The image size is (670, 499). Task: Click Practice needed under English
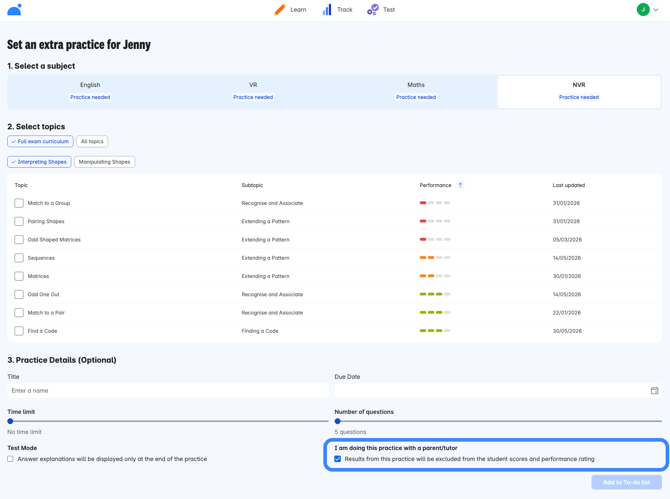[90, 97]
